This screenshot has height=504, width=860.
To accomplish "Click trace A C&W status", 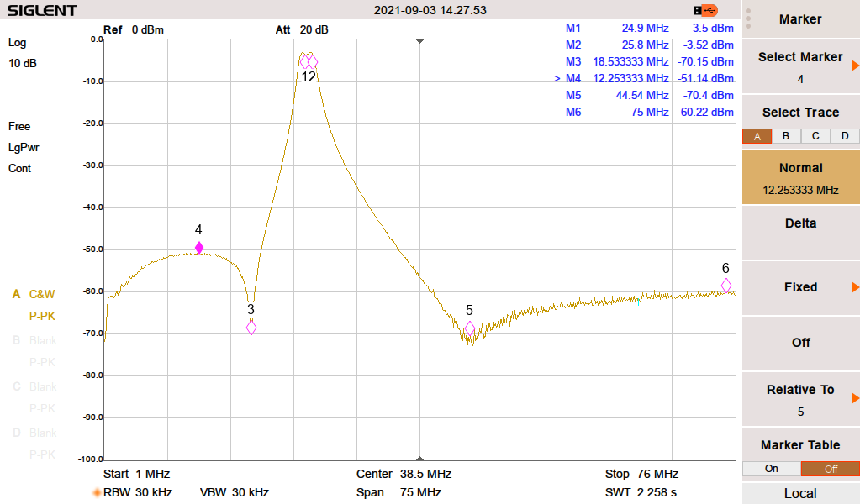I will coord(42,295).
